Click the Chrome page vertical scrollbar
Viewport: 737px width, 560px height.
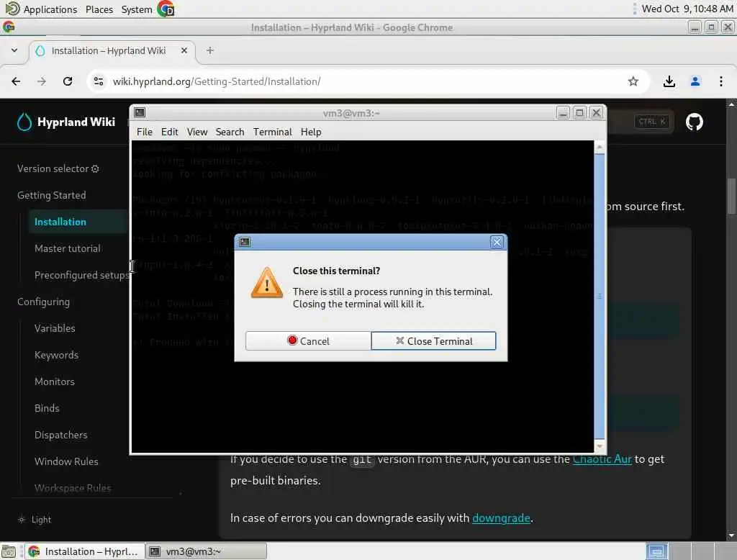731,196
